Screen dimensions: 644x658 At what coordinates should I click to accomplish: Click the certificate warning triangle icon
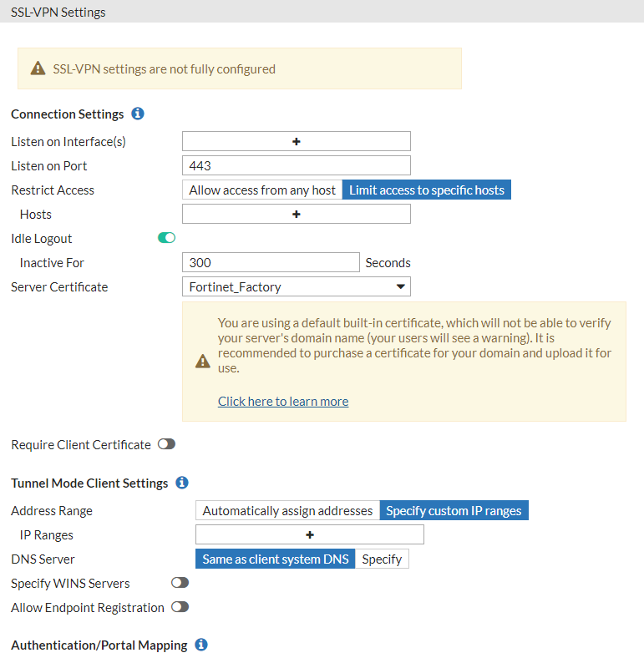203,361
